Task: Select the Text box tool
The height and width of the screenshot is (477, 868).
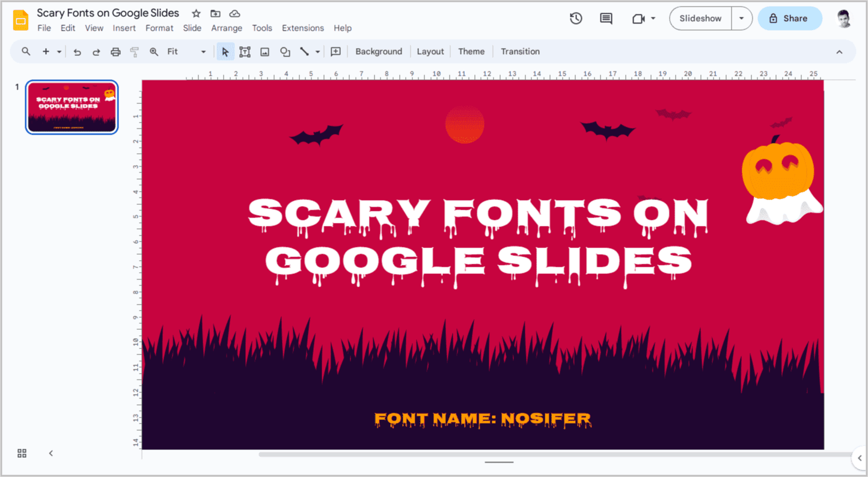Action: (245, 52)
